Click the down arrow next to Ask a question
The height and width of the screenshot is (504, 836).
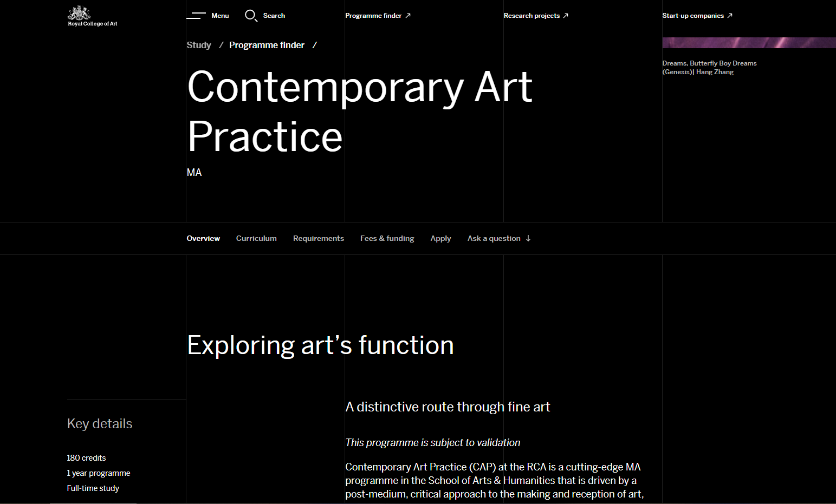coord(528,238)
